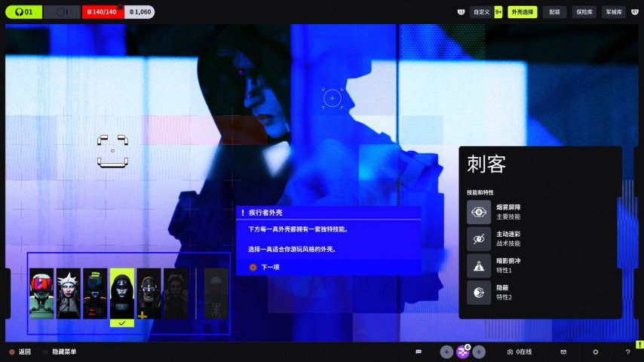Image resolution: width=644 pixels, height=362 pixels.
Task: Switch to the 自定义 tab
Action: (x=480, y=12)
